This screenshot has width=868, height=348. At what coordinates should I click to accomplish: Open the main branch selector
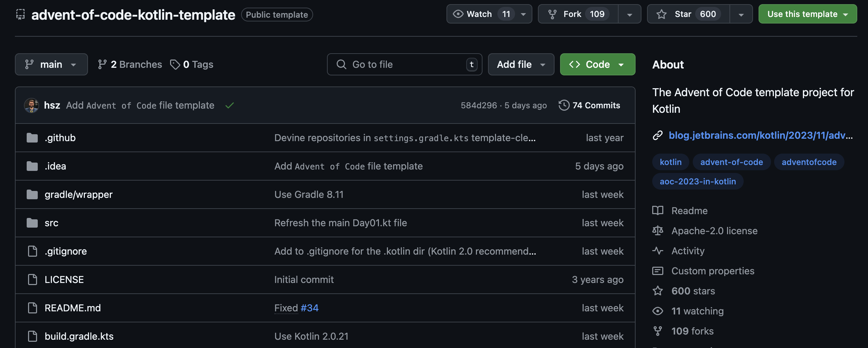[x=51, y=64]
